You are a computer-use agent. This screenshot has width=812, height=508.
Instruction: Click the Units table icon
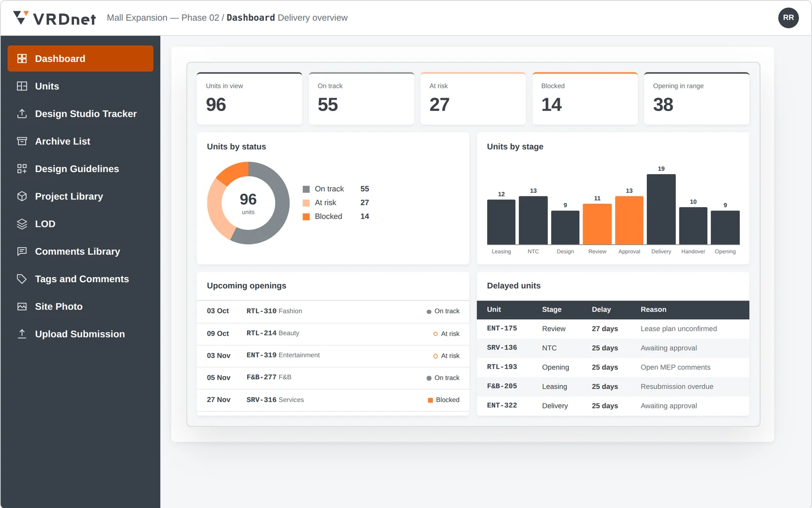tap(22, 86)
